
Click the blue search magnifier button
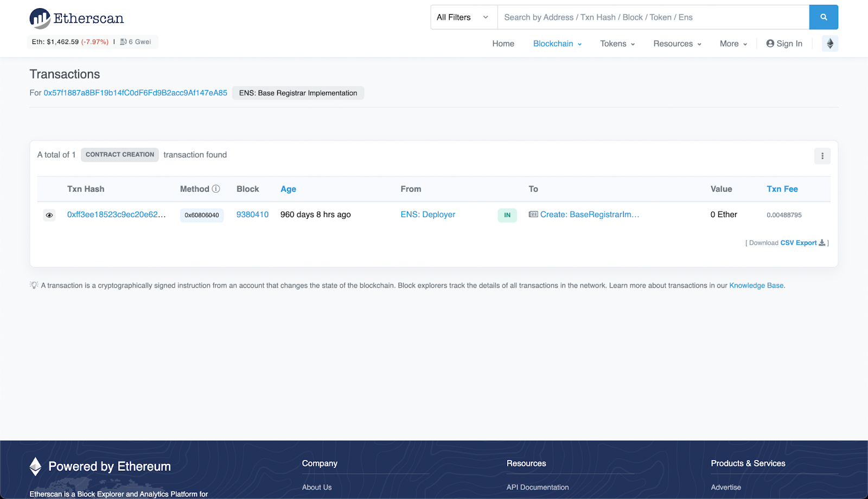(x=824, y=17)
